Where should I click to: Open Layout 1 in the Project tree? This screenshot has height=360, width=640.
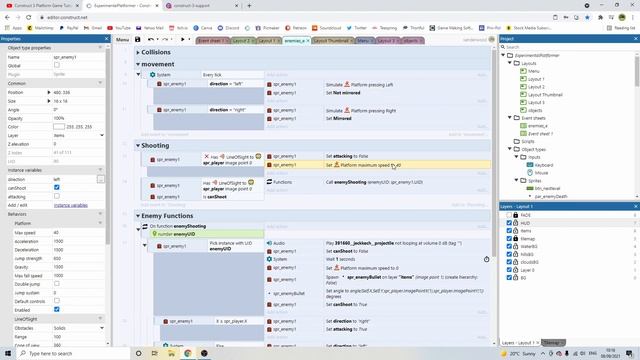click(x=536, y=79)
